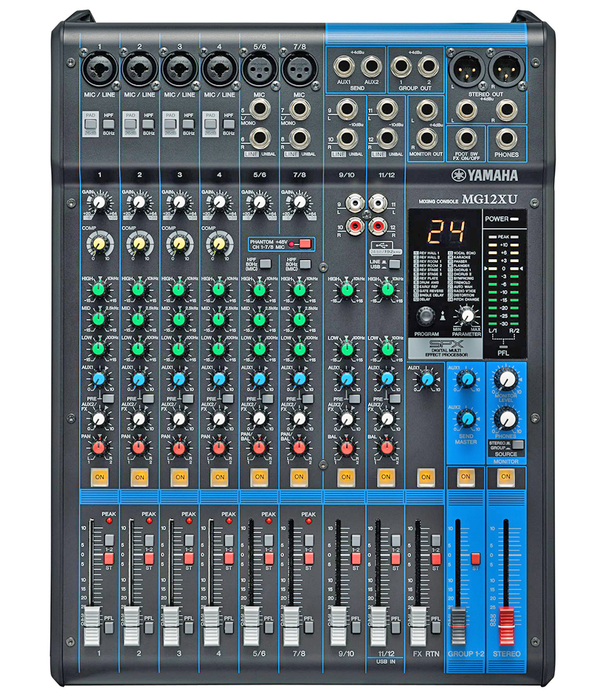Select the channel 5/6 MIC XLR input

coord(259,69)
